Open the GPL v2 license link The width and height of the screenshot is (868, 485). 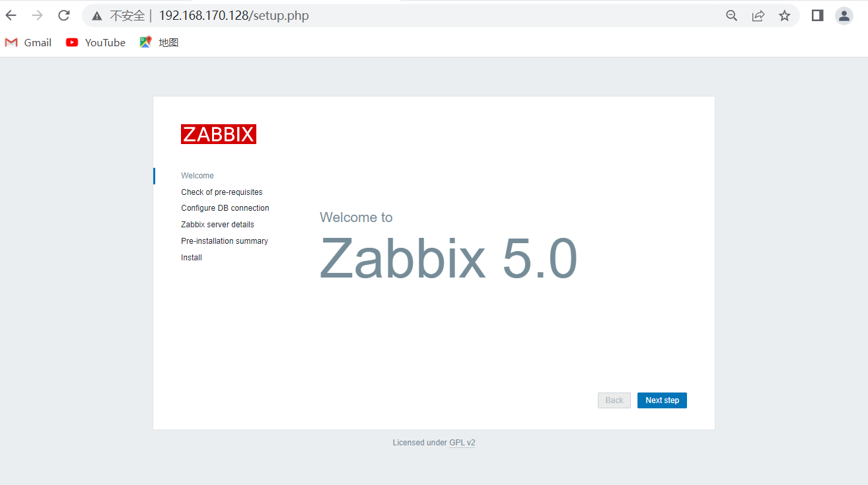pyautogui.click(x=462, y=443)
